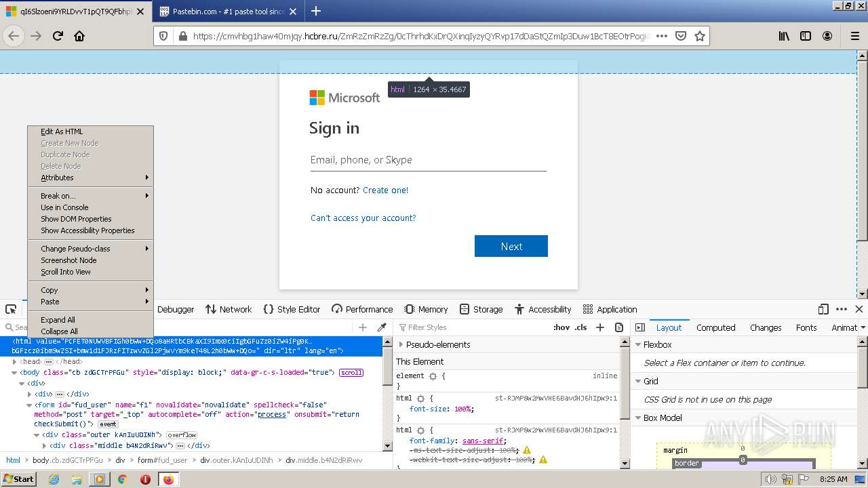Collapse the Flexbox section
The height and width of the screenshot is (488, 868).
click(x=637, y=344)
